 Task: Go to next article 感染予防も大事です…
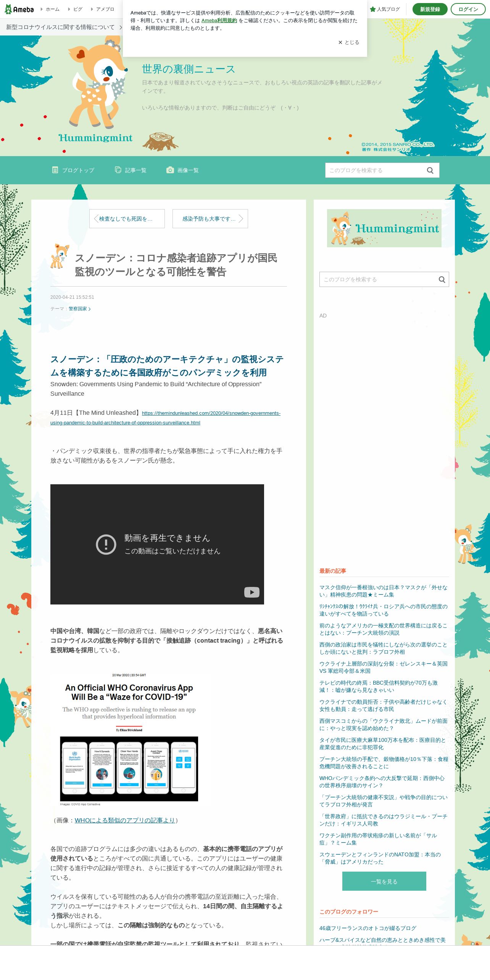(210, 219)
